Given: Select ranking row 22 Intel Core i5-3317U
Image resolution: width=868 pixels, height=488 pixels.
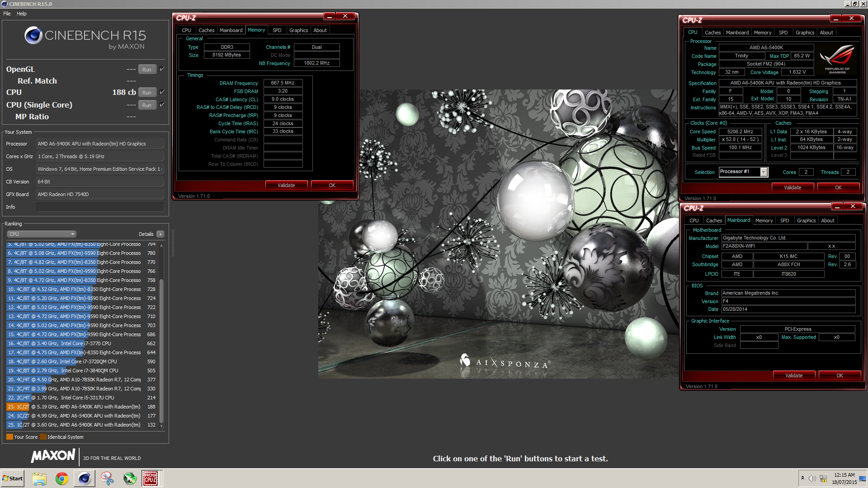Looking at the screenshot, I should [81, 398].
